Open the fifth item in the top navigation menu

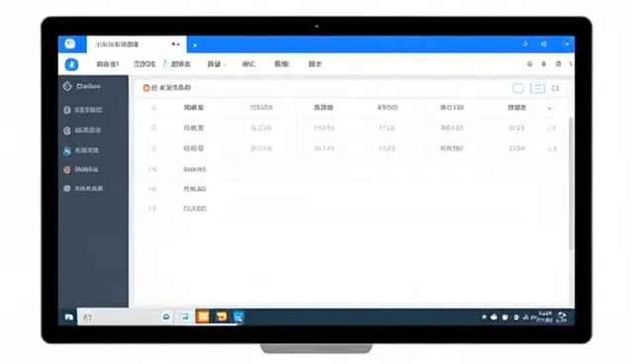pyautogui.click(x=248, y=64)
